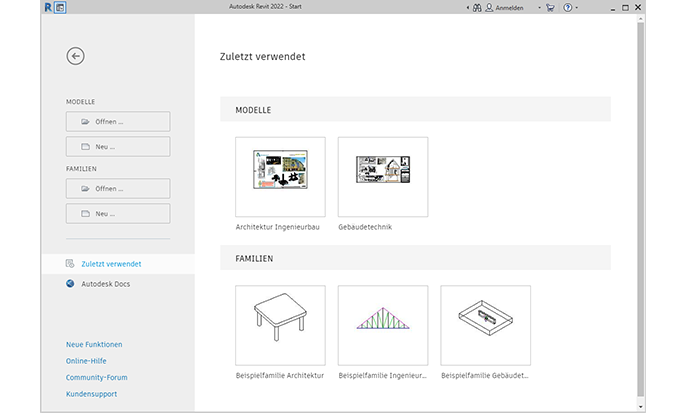Open the shopping cart icon
The height and width of the screenshot is (413, 686).
tap(550, 7)
